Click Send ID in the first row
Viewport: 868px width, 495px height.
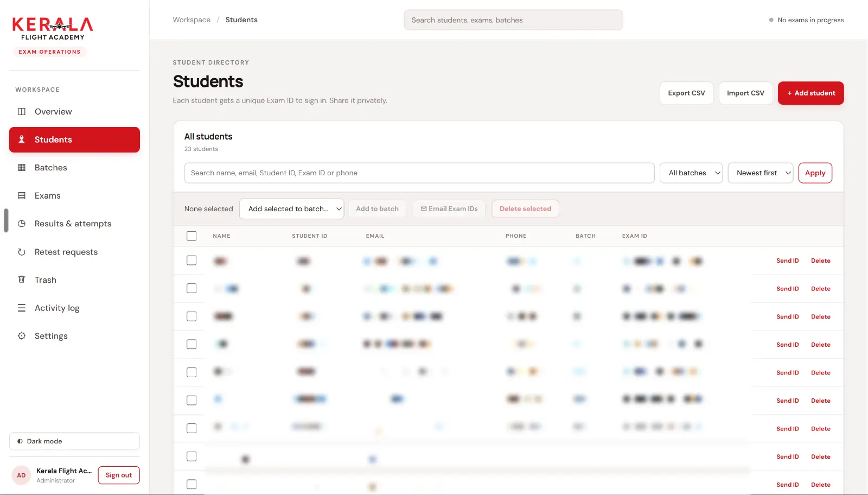click(x=787, y=261)
